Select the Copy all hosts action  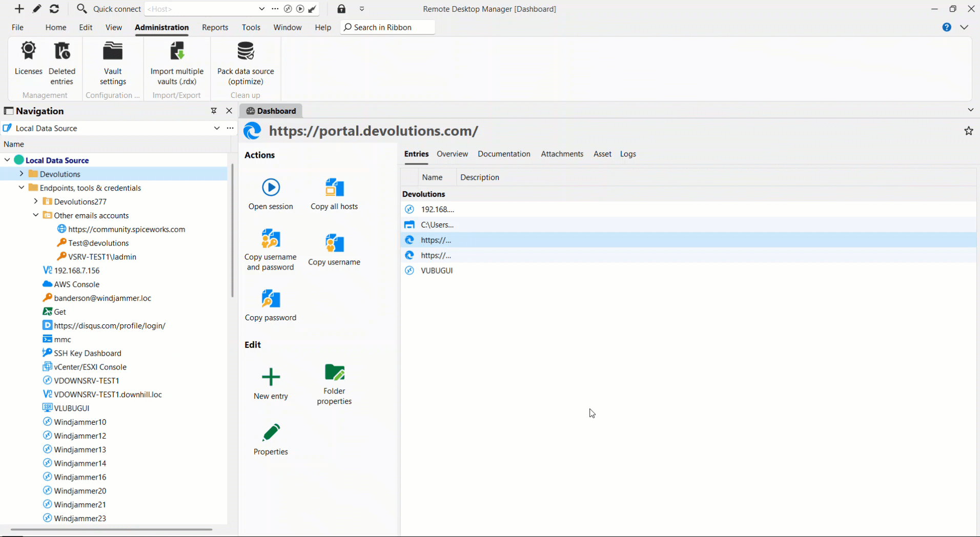point(334,194)
